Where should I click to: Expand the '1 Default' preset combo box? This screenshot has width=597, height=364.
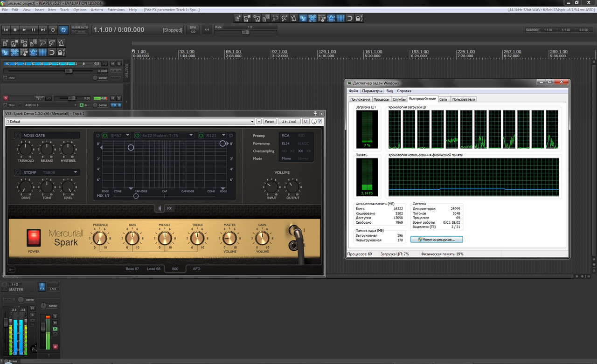coord(251,122)
